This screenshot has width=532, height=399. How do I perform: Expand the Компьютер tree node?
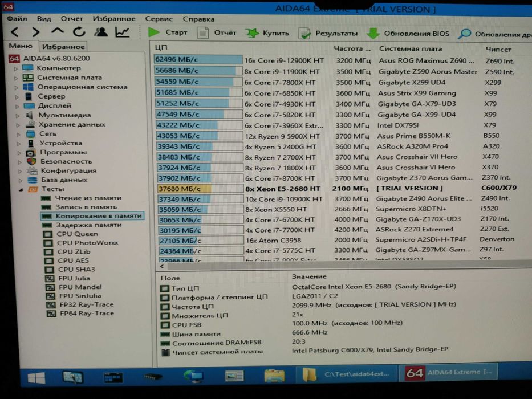[15, 68]
